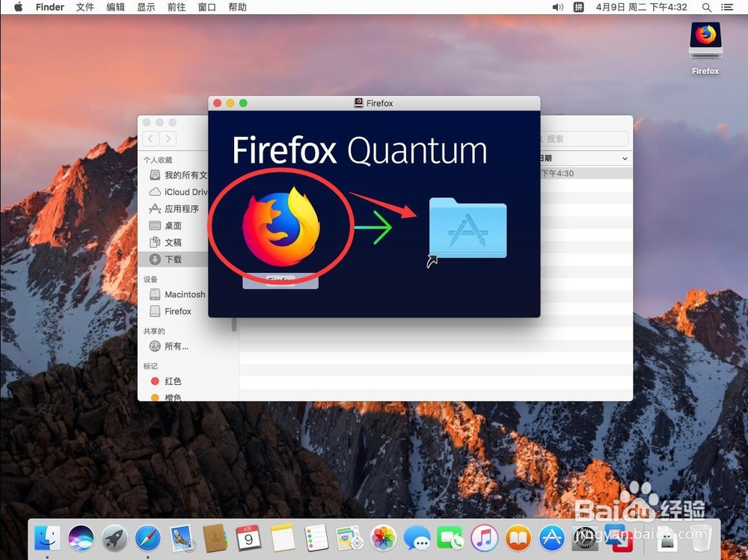
Task: Click the Pinyin input method icon
Action: click(x=579, y=7)
